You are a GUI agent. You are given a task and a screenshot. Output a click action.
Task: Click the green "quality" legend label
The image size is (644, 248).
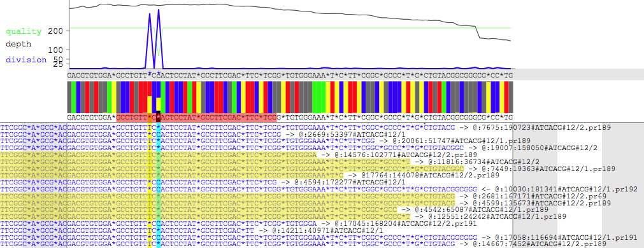tap(24, 32)
